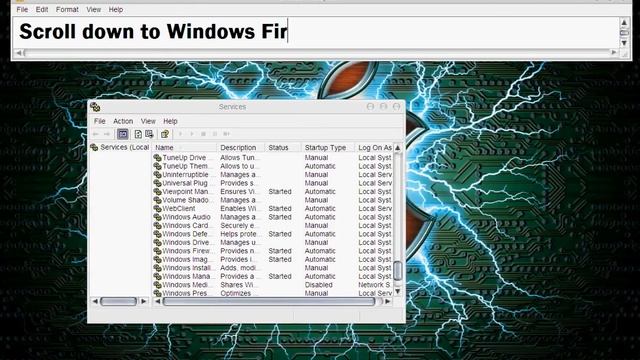Click the gear icon beside Windows Firew service
This screenshot has width=640, height=360.
click(157, 251)
